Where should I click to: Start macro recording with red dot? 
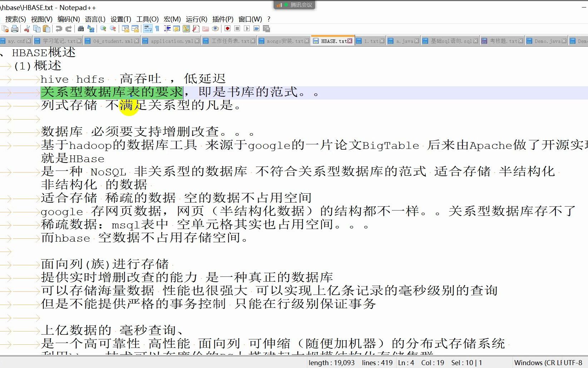pyautogui.click(x=227, y=29)
